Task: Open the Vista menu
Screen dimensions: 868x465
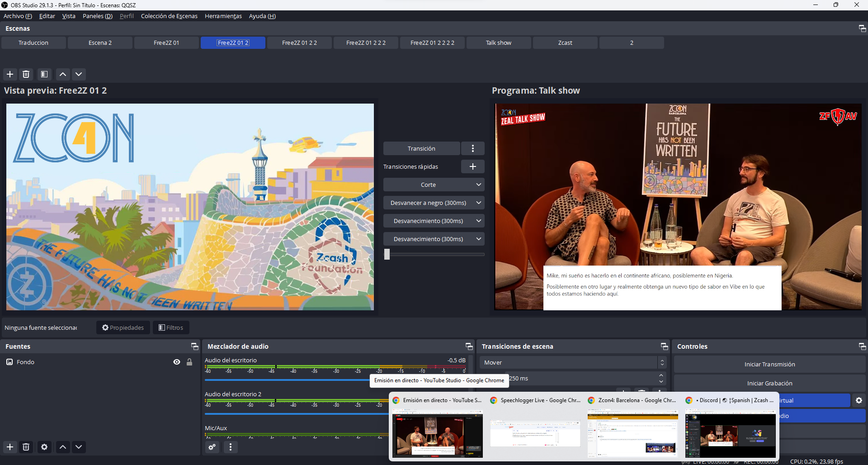Action: click(69, 16)
